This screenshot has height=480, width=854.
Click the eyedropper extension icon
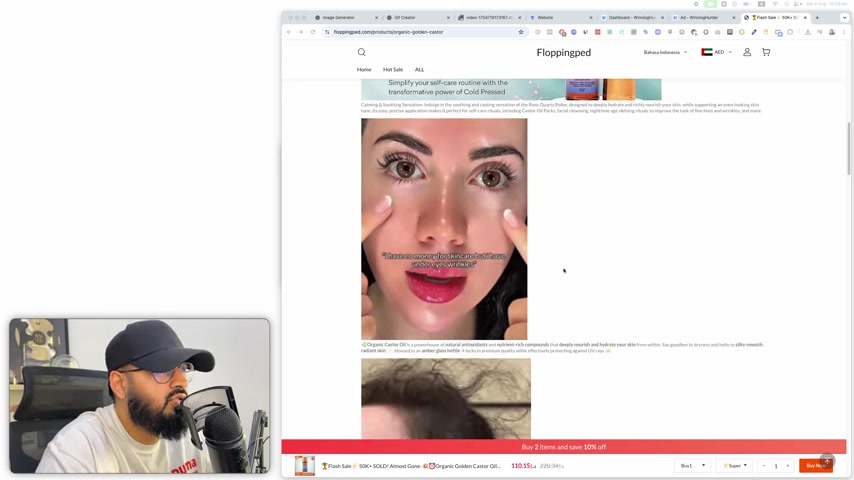pyautogui.click(x=754, y=32)
